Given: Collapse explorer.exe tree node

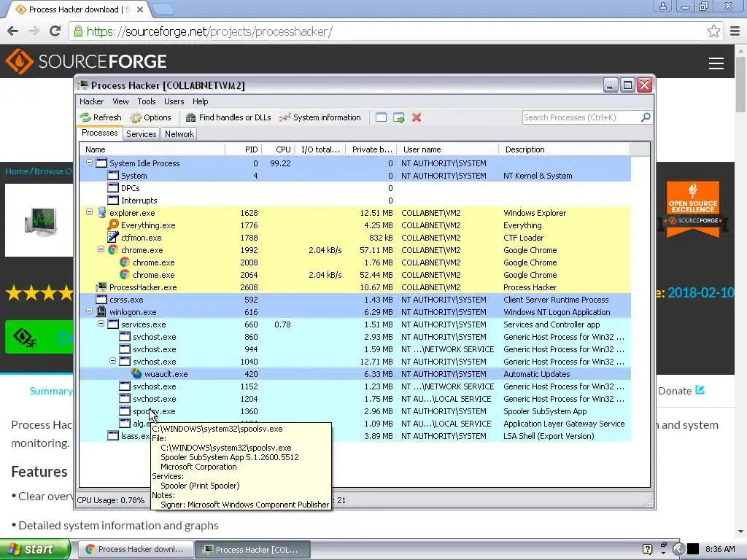Looking at the screenshot, I should point(89,212).
